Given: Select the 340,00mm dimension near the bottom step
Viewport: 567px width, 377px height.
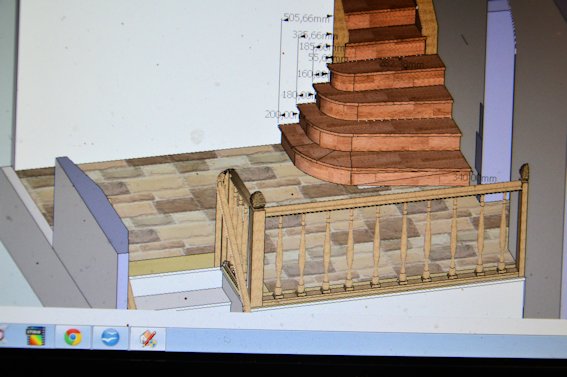Looking at the screenshot, I should click(x=474, y=178).
